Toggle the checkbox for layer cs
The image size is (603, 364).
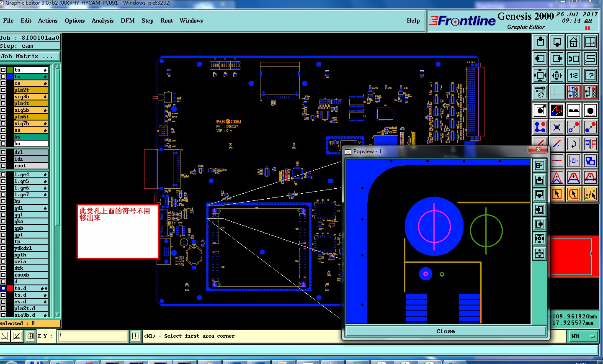click(3, 83)
